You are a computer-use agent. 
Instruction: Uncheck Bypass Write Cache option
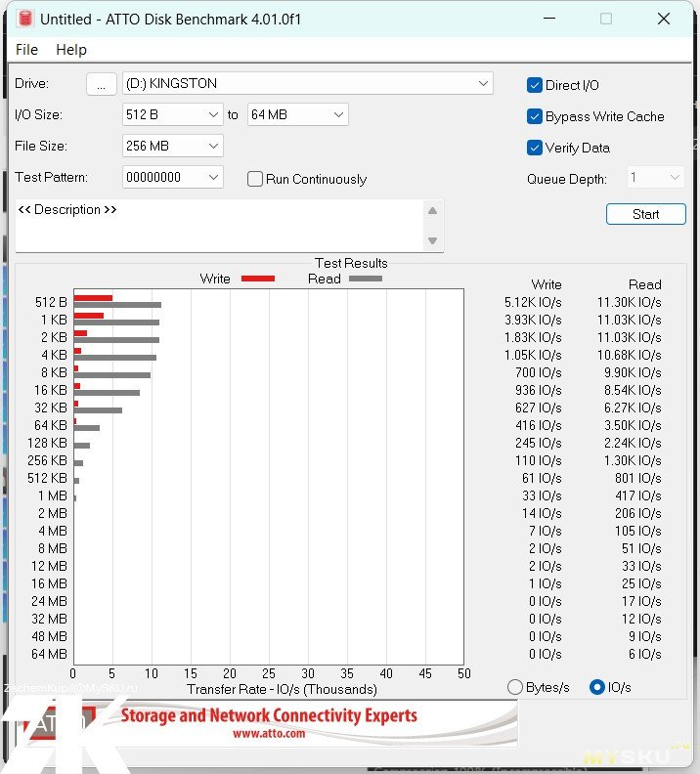coord(535,116)
